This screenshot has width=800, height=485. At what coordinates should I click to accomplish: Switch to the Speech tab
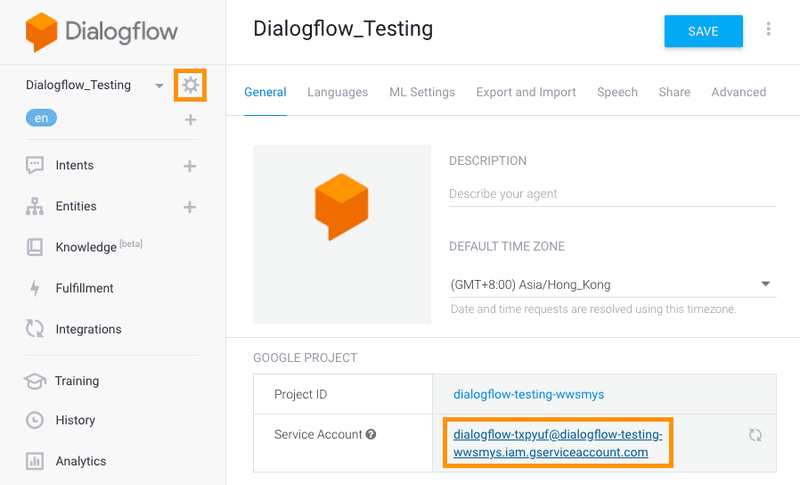pos(617,92)
